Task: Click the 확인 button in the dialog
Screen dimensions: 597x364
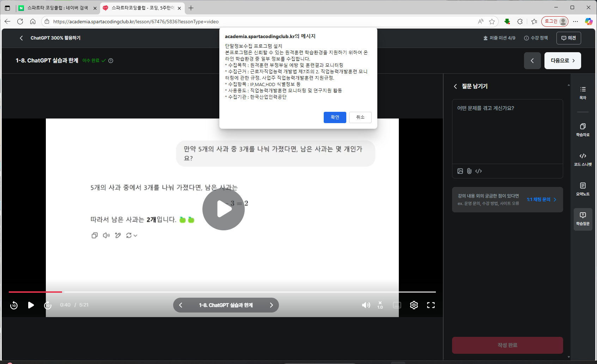Action: pos(335,117)
